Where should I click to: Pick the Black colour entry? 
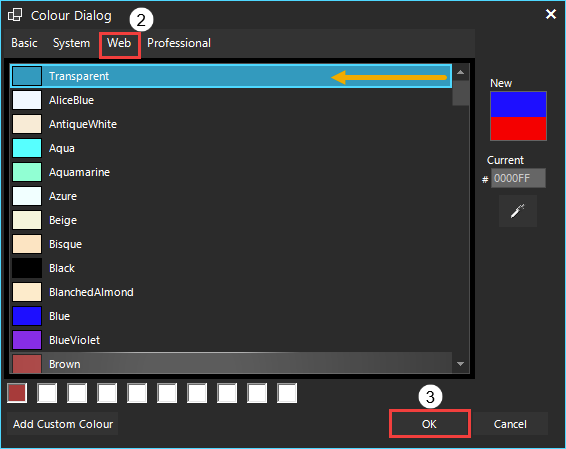coord(231,268)
